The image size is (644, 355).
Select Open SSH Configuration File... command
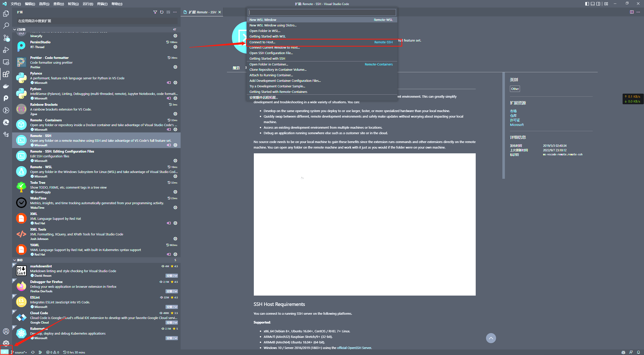pyautogui.click(x=322, y=53)
